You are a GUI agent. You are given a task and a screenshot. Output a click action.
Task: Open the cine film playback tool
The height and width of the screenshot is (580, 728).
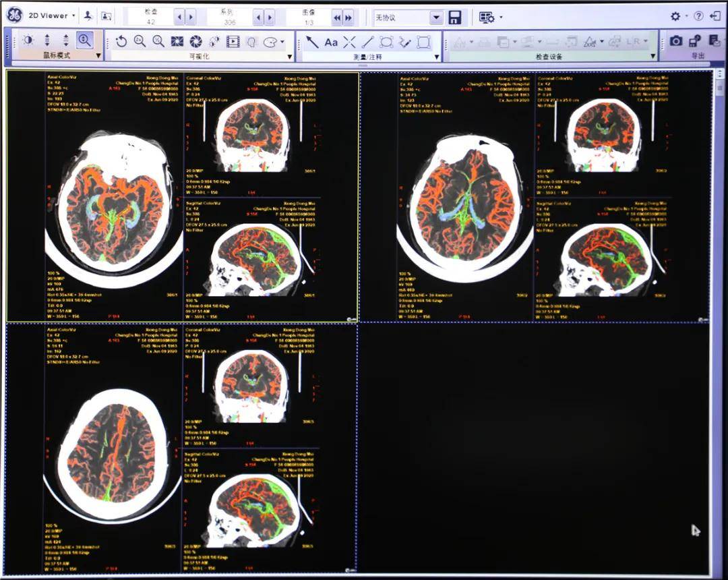[233, 42]
